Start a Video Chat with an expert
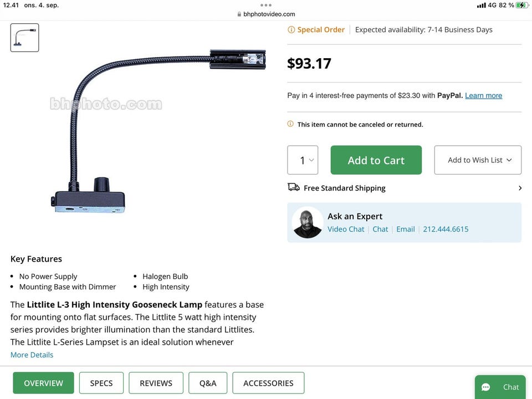Screen dimensions: 532x399 pos(346,229)
